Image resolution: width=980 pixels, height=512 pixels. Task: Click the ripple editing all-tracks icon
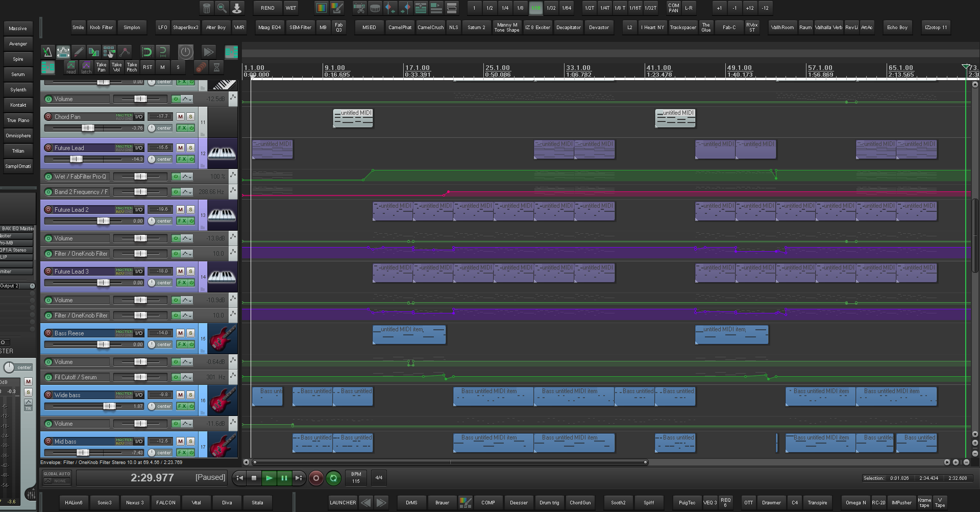pyautogui.click(x=162, y=52)
